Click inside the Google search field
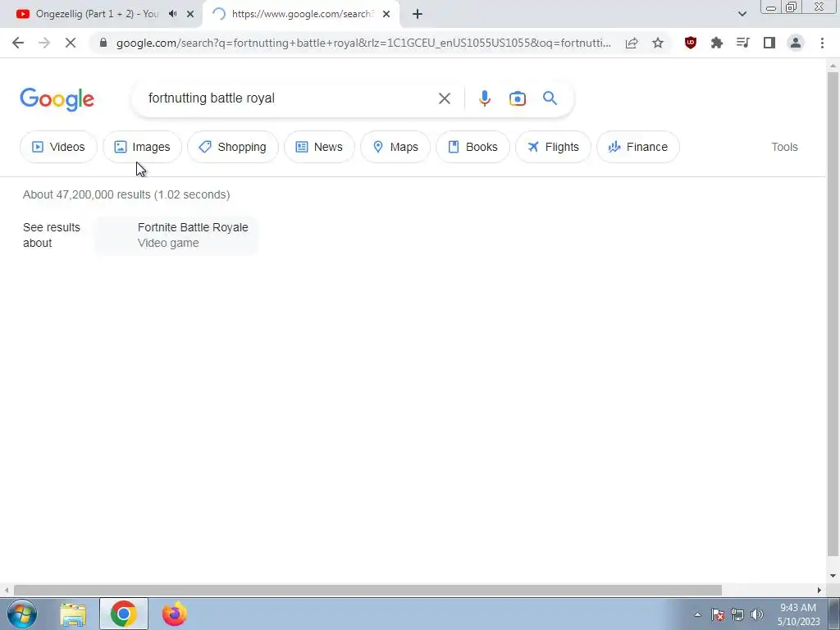 tap(290, 98)
